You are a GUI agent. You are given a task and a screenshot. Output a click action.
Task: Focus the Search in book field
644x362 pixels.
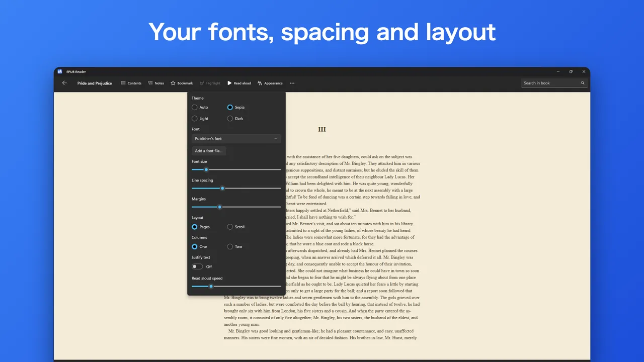click(554, 83)
